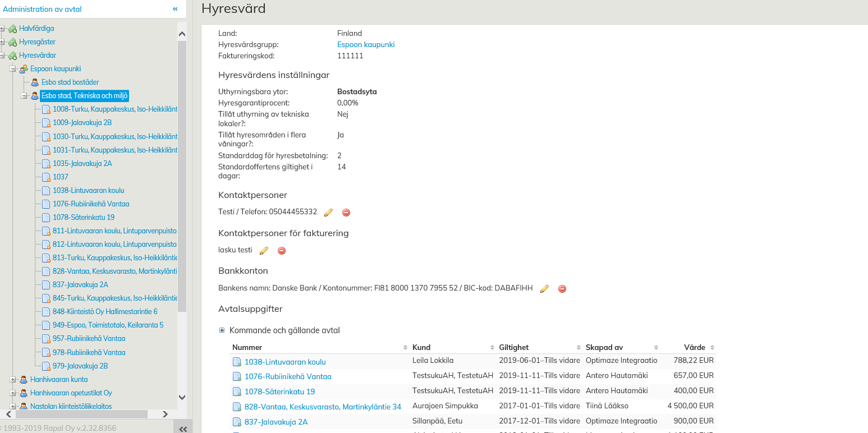This screenshot has width=868, height=433.
Task: Collapse the Esbo stad, Tekniska och miljö node
Action: pos(24,96)
